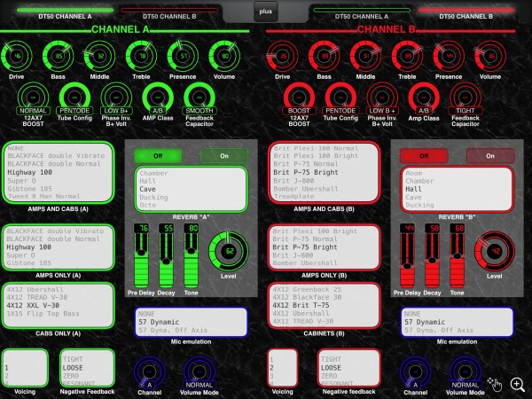Open the CABINETS (B) picker list

coord(324,305)
